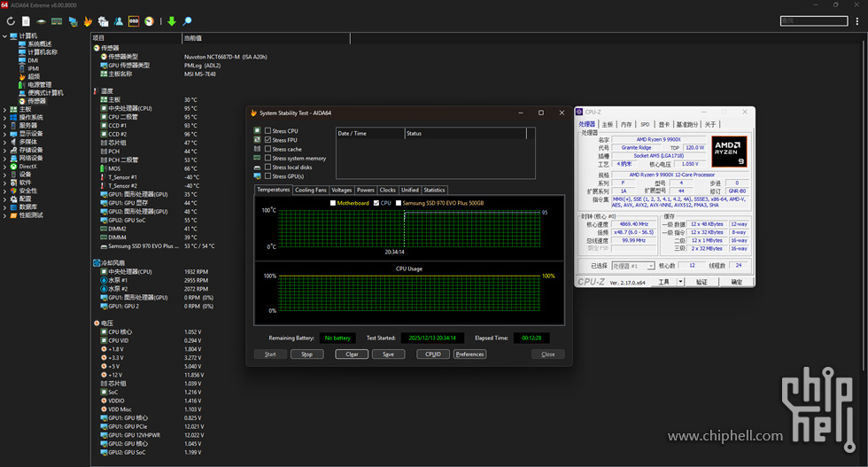Launch stability test via flame toolbar icon
The height and width of the screenshot is (467, 868).
click(x=88, y=21)
